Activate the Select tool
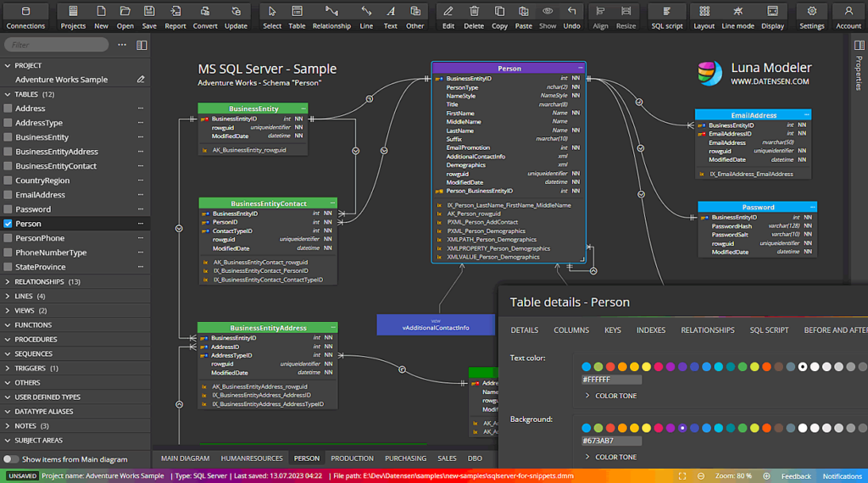868x483 pixels. pos(272,17)
